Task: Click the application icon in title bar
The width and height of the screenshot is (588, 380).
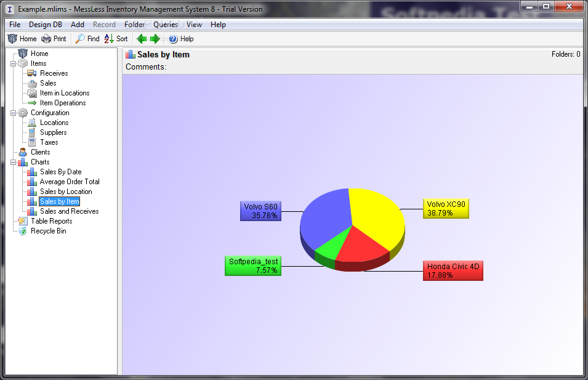Action: 10,9
